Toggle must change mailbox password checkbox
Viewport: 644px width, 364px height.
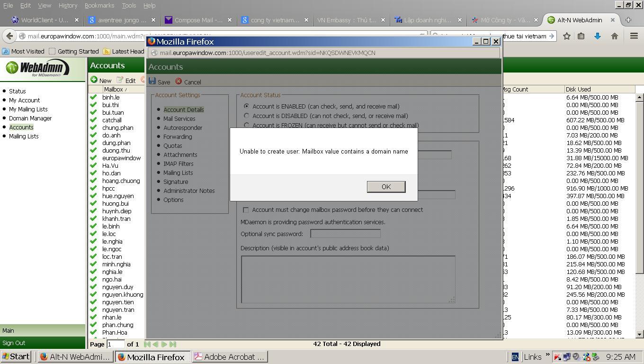point(245,210)
